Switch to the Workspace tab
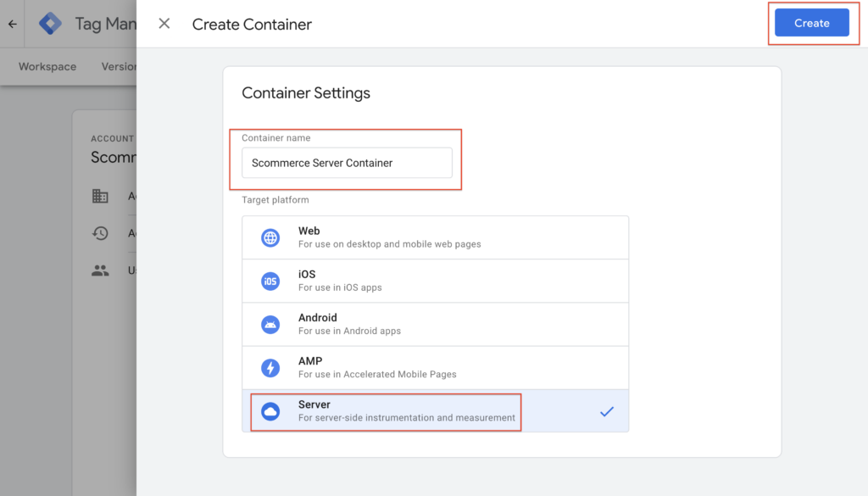Image resolution: width=868 pixels, height=496 pixels. coord(47,67)
